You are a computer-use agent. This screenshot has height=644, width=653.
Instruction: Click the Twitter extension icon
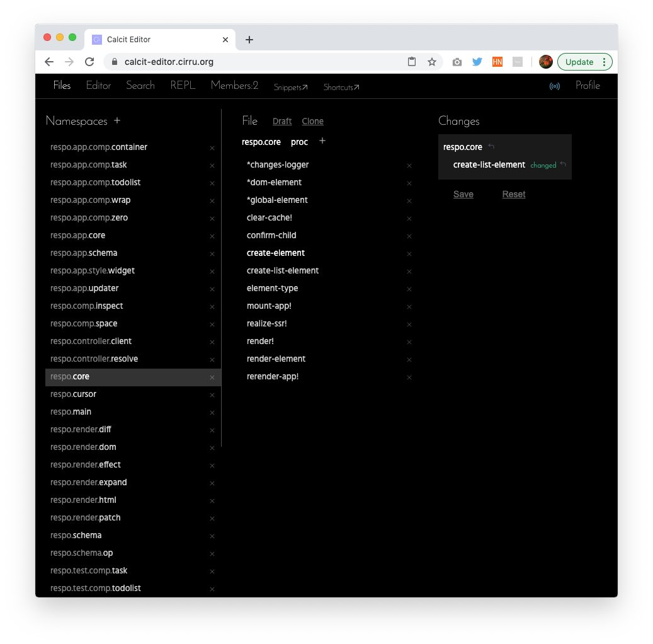(477, 62)
